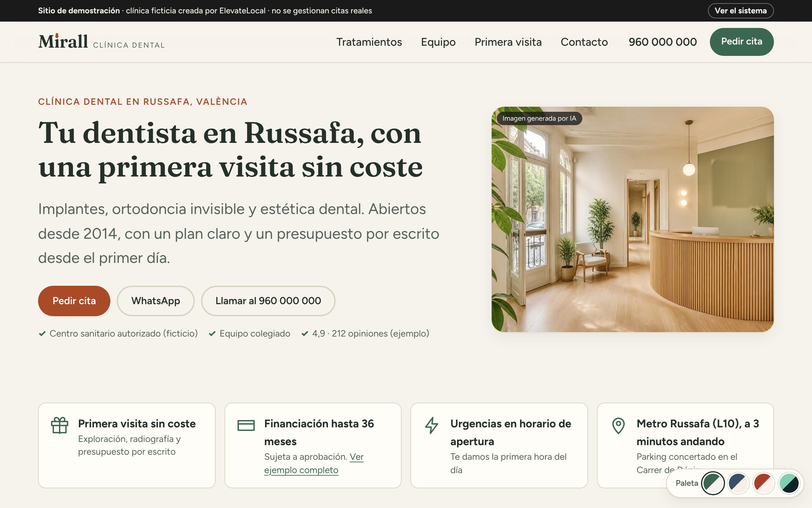
Task: Click checkmark next to Equipo colegiado
Action: tap(212, 334)
